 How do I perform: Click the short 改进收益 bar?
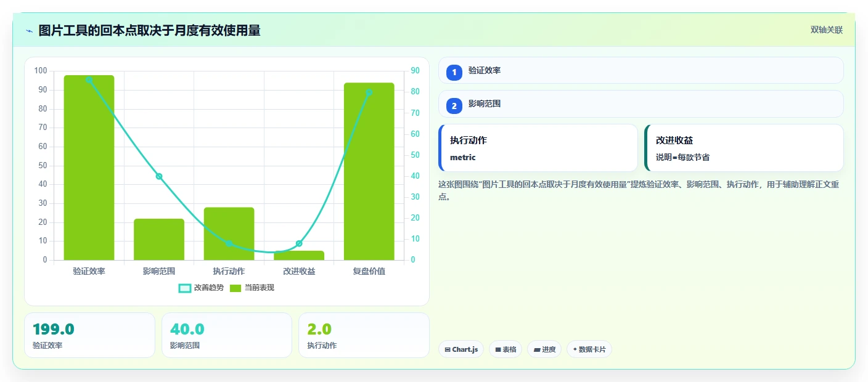pos(299,256)
